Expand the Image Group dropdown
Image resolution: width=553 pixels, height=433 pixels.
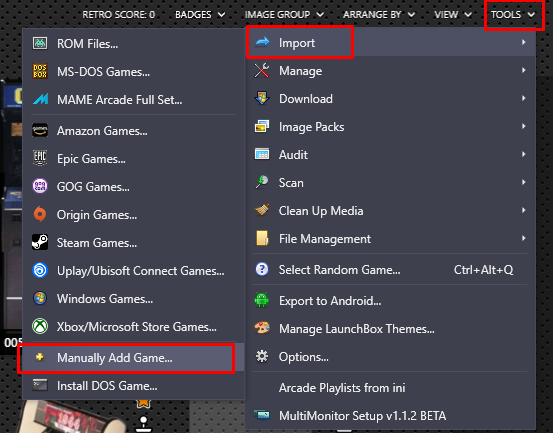(284, 14)
